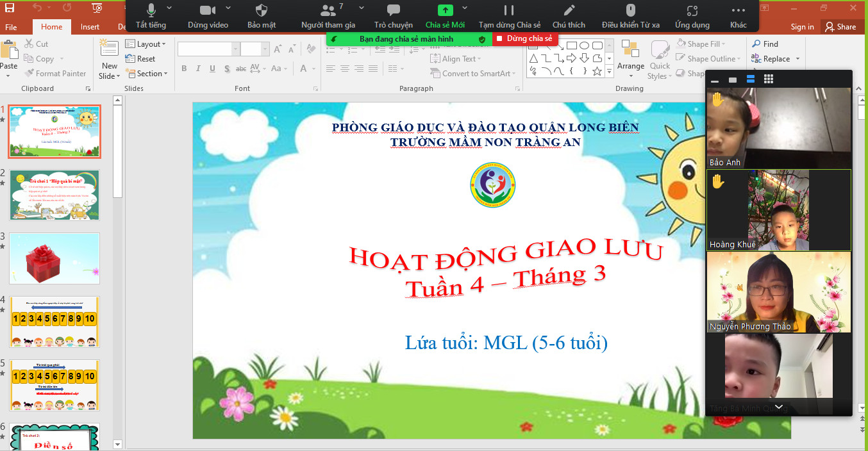Save presentation using the floppy disk icon
The height and width of the screenshot is (451, 868).
click(x=10, y=8)
